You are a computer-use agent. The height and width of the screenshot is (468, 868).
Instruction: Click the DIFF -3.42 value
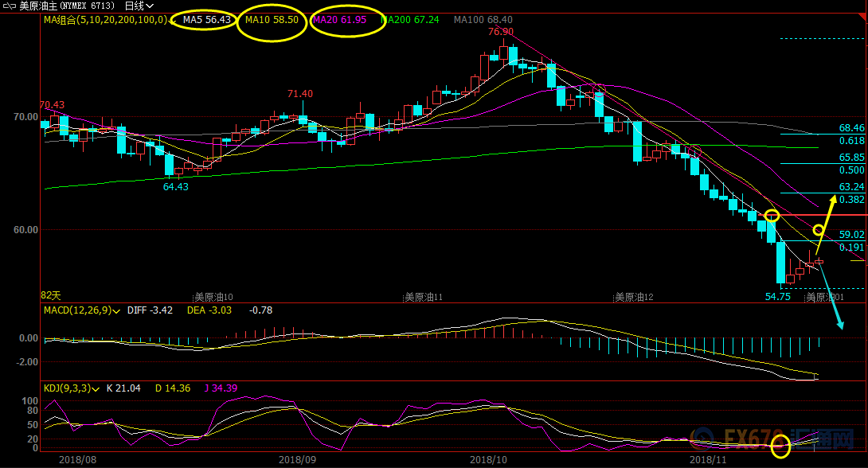coord(150,311)
